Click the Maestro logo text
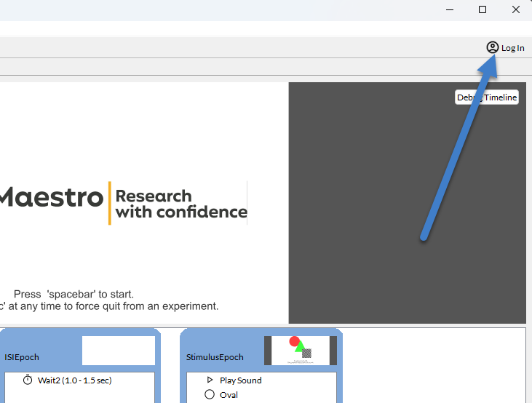The width and height of the screenshot is (532, 403). point(50,197)
